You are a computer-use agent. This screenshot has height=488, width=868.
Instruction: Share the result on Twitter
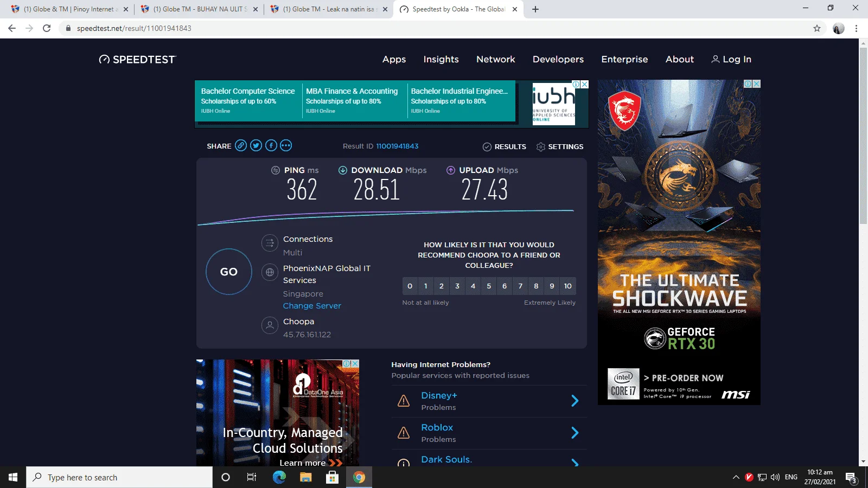[x=256, y=145]
